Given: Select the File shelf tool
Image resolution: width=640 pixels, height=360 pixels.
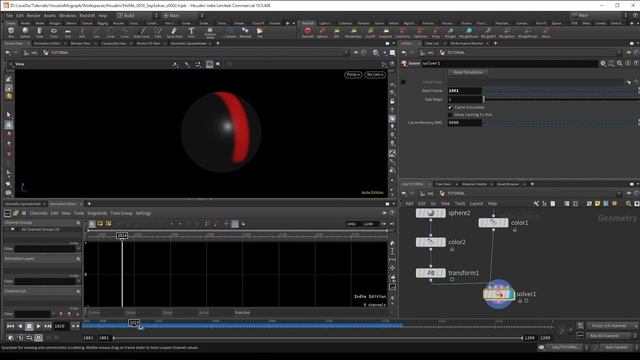Looking at the screenshot, I should pyautogui.click(x=260, y=32).
